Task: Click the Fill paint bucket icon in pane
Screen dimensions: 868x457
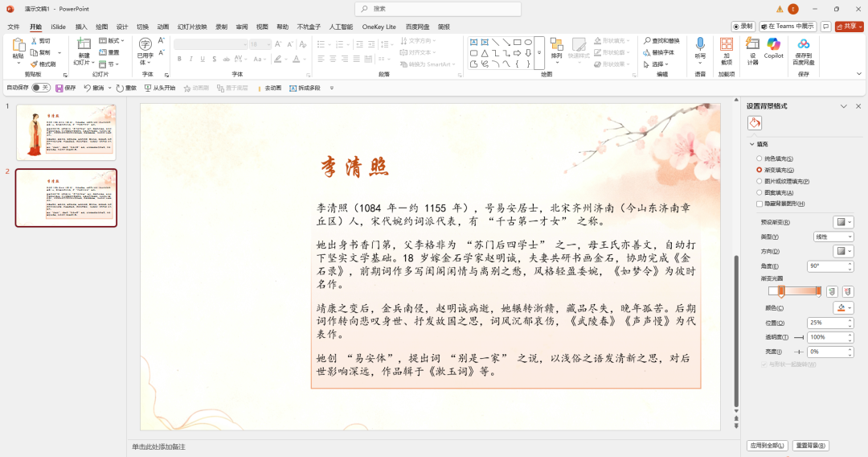Action: (x=755, y=123)
